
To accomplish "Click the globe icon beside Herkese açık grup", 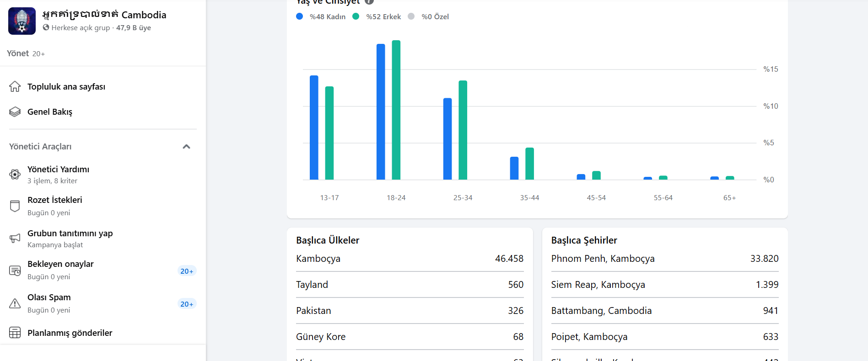I will (x=46, y=27).
